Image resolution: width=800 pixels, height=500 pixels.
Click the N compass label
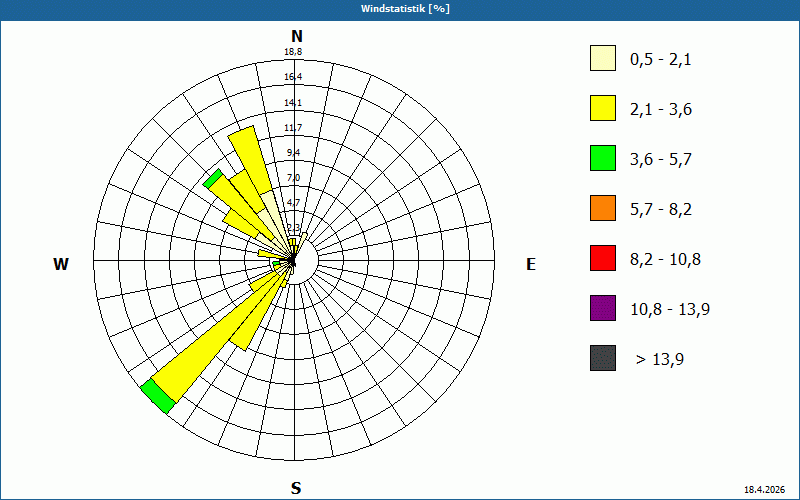296,36
